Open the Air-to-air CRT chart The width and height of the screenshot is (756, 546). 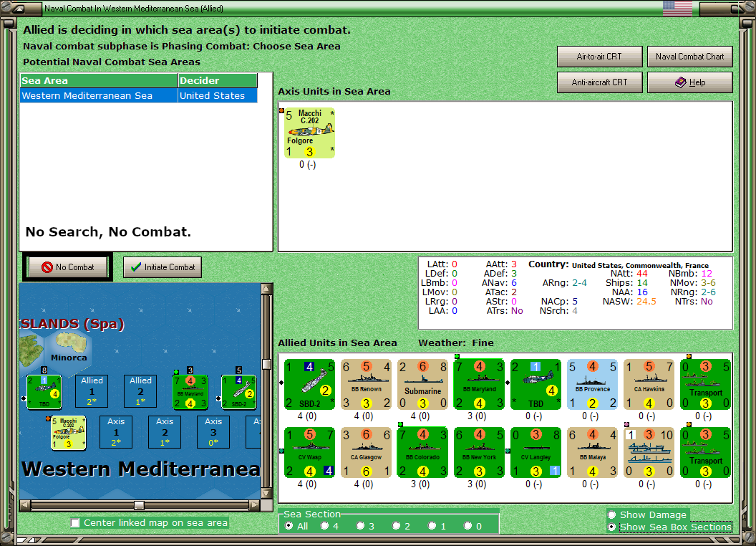pyautogui.click(x=599, y=57)
